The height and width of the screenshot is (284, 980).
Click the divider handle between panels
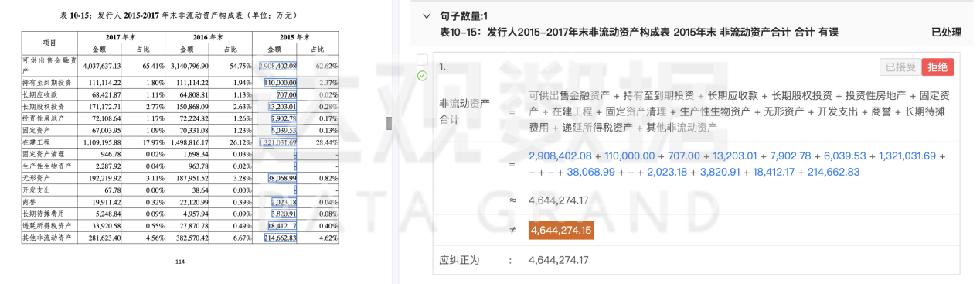click(390, 123)
